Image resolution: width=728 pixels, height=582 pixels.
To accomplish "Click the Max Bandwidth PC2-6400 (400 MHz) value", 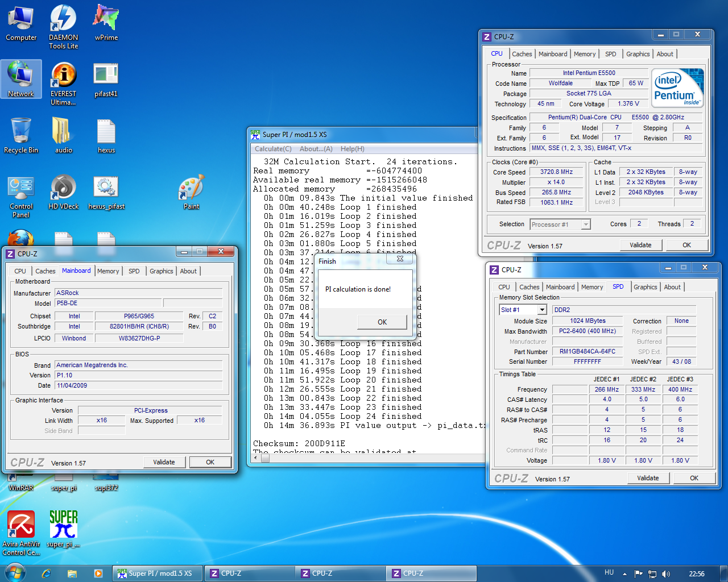I will point(587,331).
